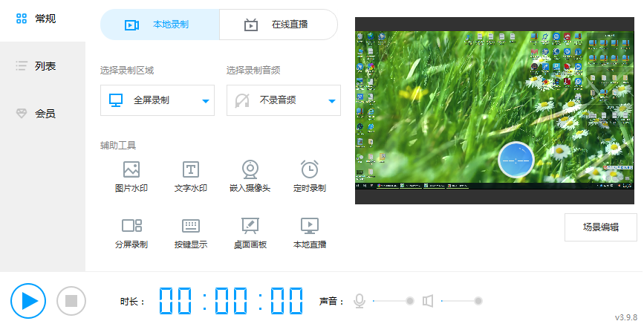The height and width of the screenshot is (321, 644).
Task: Expand the 全屏录制 recording area dropdown
Action: (x=157, y=100)
